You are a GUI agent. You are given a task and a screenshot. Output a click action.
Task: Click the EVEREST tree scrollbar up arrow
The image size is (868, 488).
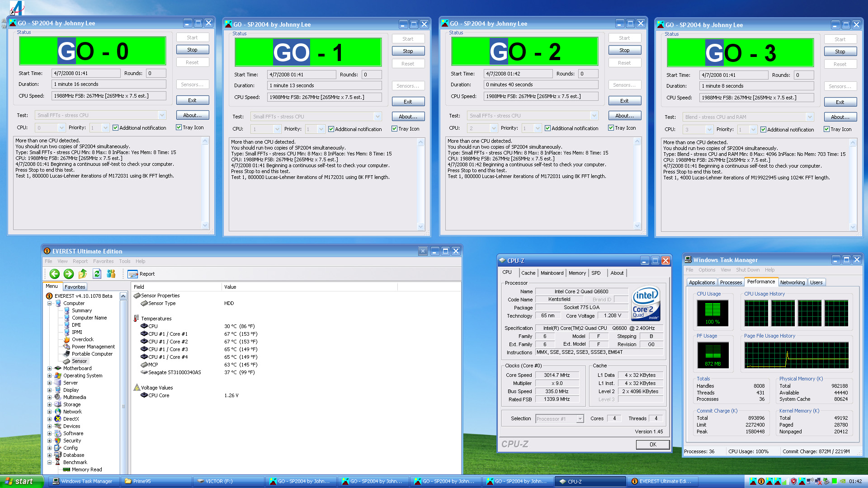123,296
